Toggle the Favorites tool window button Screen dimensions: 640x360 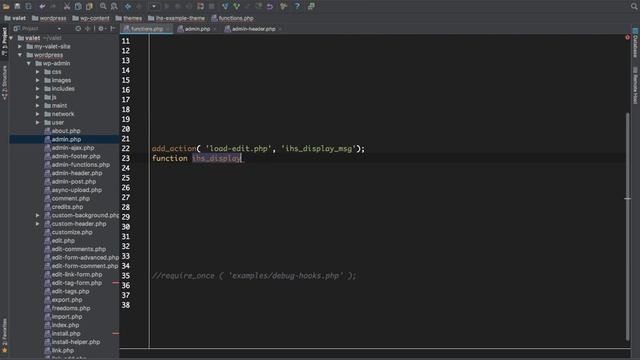coord(4,335)
